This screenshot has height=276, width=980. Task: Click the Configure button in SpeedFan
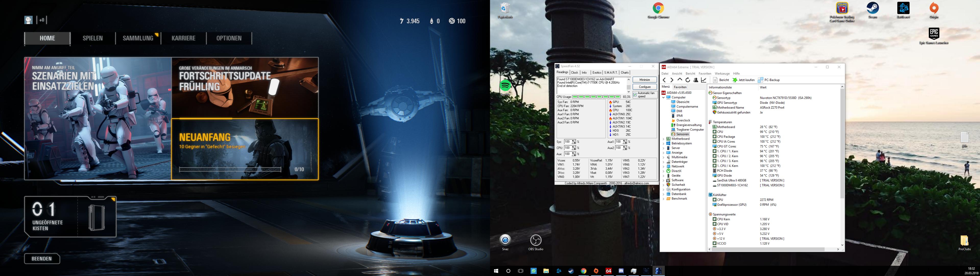pos(645,87)
